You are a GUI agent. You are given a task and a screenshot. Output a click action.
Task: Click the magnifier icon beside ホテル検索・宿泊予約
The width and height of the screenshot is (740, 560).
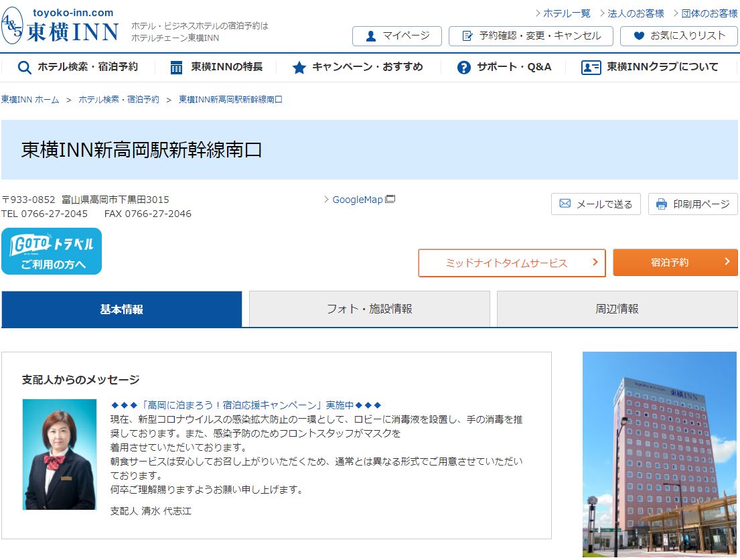pyautogui.click(x=25, y=68)
